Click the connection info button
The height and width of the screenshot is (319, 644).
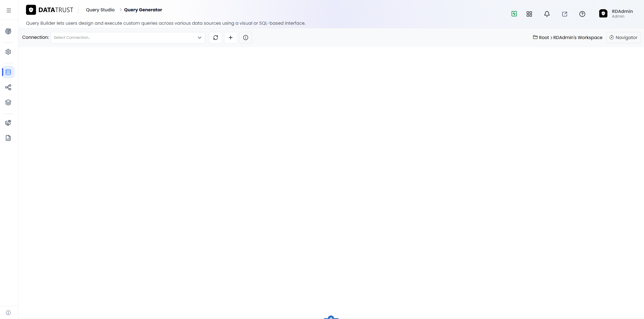pos(246,38)
